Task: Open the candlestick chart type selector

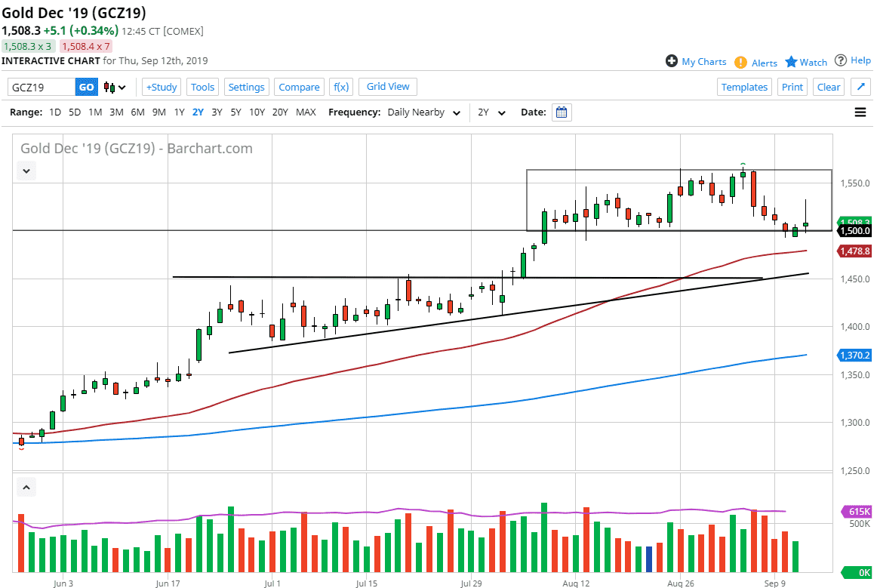Action: [115, 88]
